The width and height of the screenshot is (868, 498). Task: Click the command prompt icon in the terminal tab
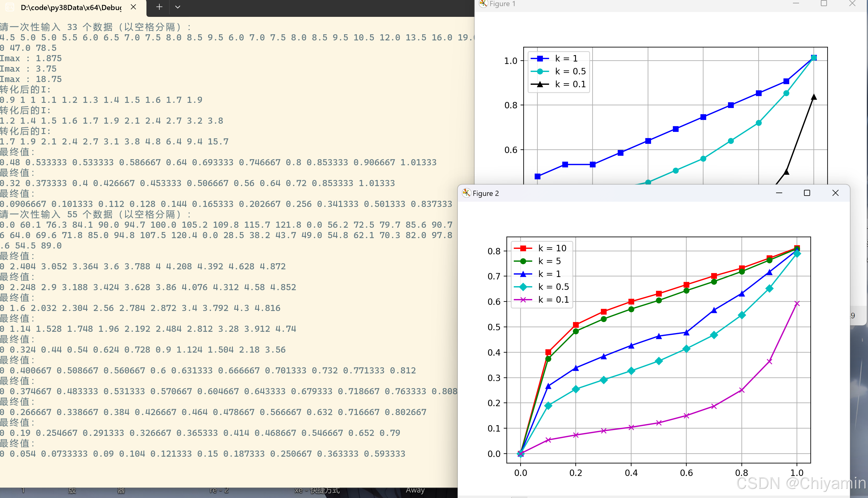tap(9, 7)
